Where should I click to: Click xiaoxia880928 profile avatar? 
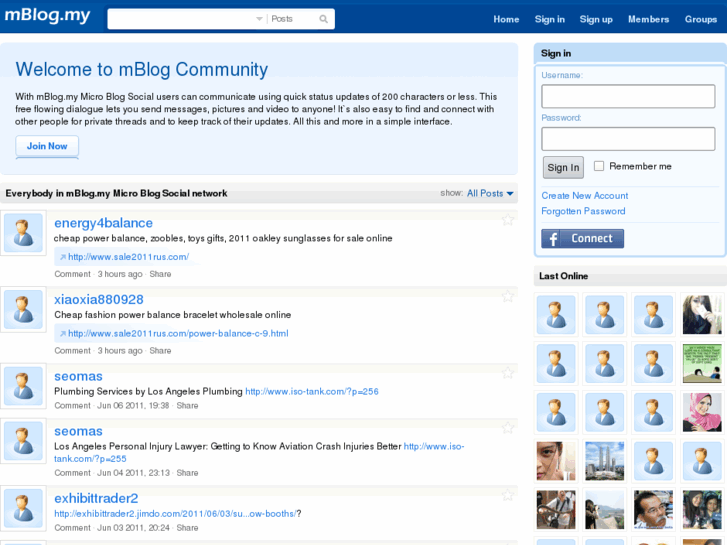point(23,309)
